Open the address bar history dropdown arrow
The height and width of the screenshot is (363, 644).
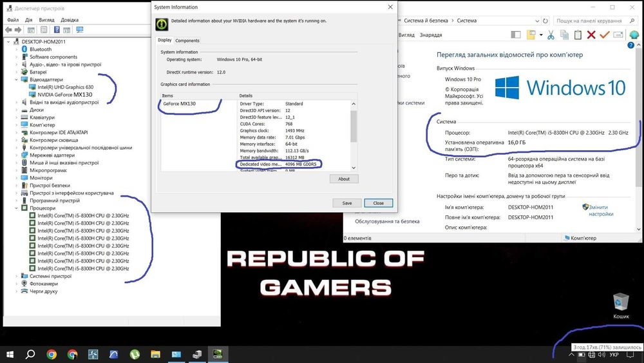537,21
